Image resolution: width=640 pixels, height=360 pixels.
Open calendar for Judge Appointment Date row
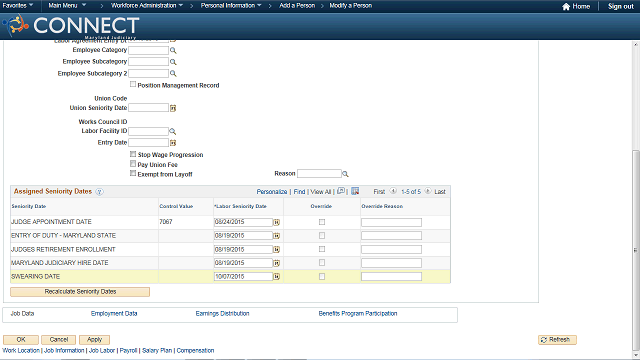(277, 222)
